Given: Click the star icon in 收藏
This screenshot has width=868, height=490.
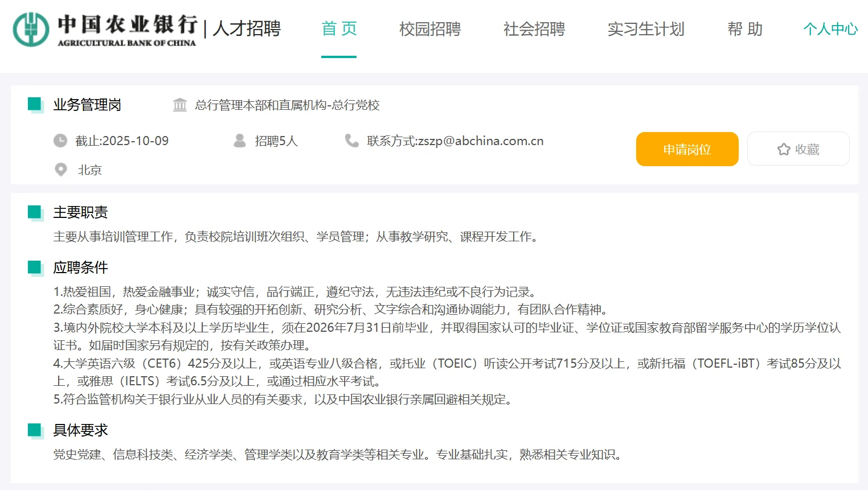Looking at the screenshot, I should coord(784,149).
